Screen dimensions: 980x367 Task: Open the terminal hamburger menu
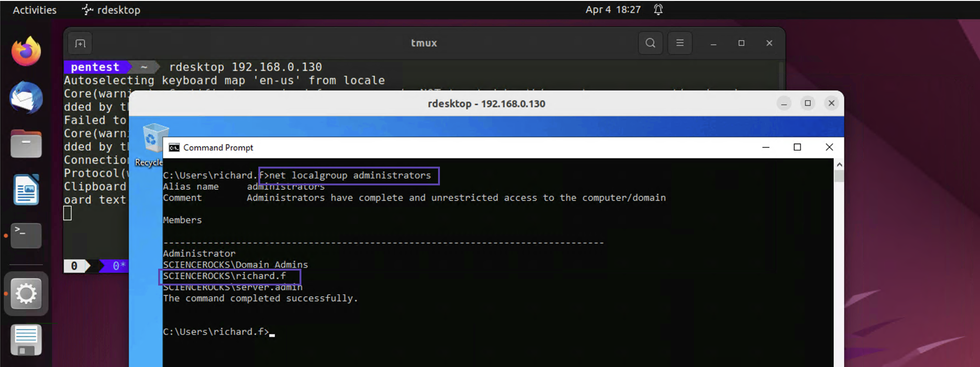point(680,43)
